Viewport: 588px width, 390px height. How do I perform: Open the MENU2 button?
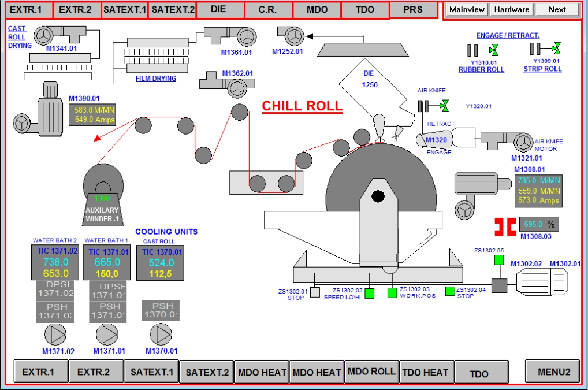tap(553, 372)
